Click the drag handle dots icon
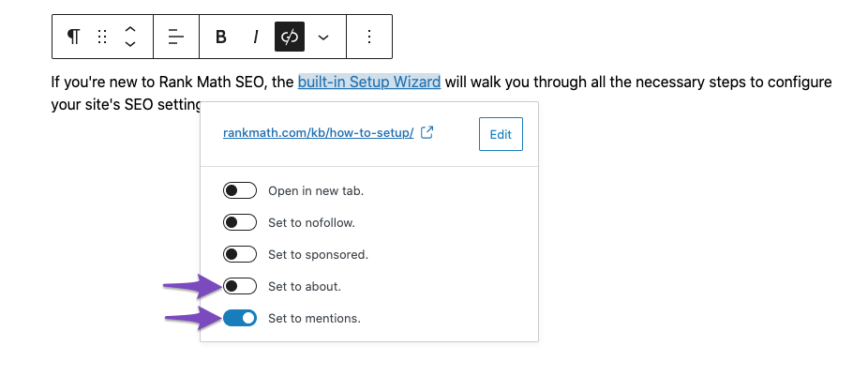The width and height of the screenshot is (868, 376). 102,38
